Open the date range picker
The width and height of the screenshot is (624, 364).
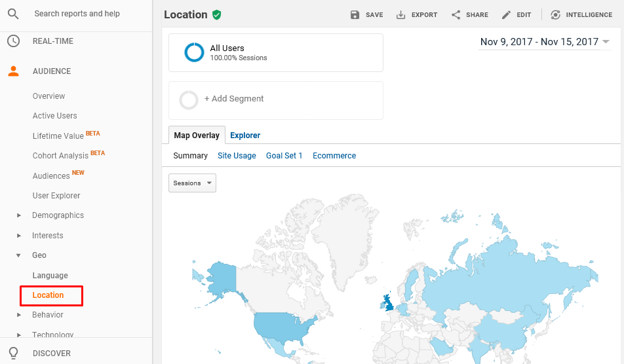544,42
